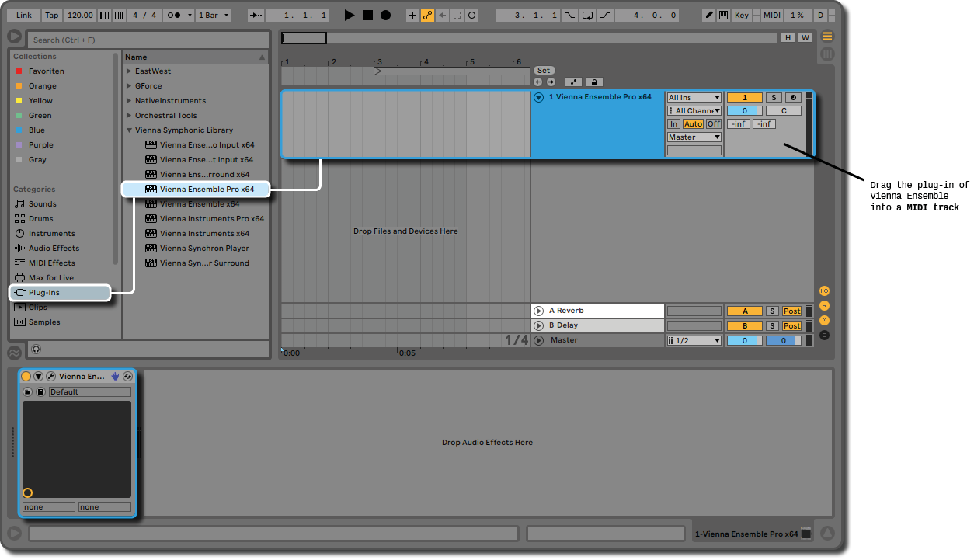
Task: Click the browser preview play icon
Action: pos(14,36)
